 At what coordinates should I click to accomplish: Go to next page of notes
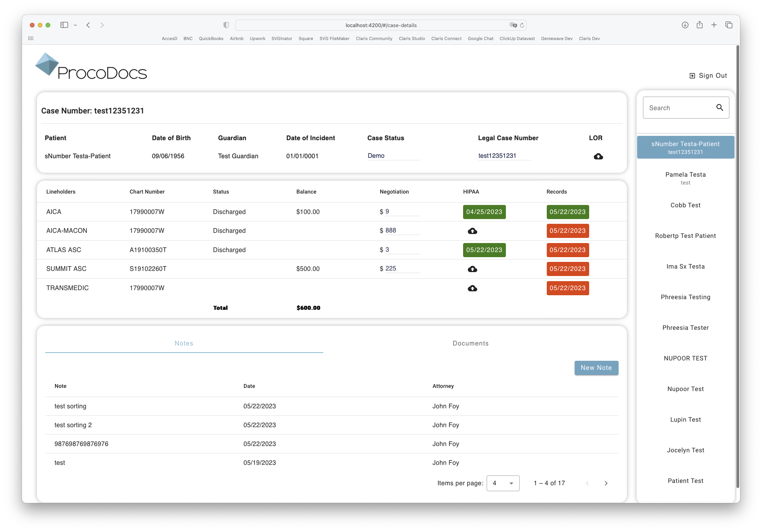click(x=606, y=483)
